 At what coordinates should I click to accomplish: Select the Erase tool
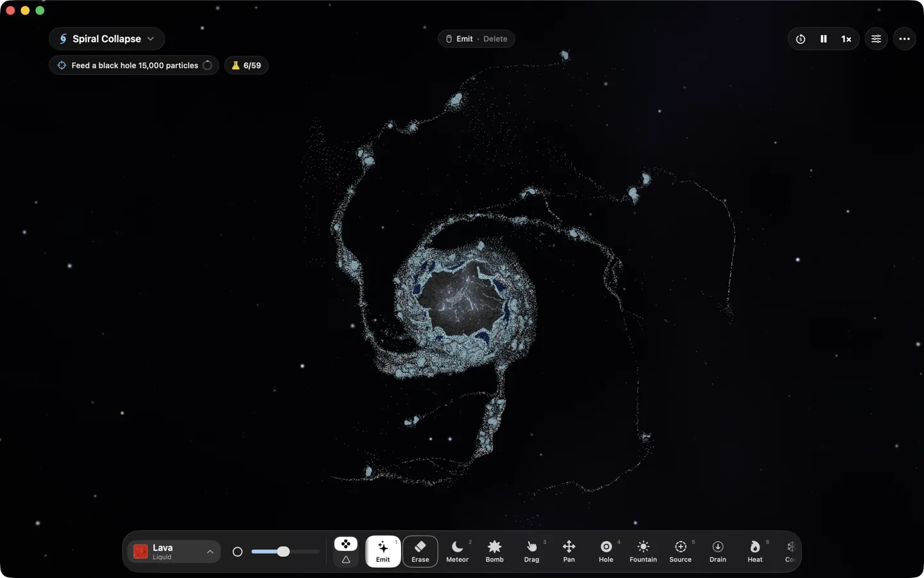(420, 551)
